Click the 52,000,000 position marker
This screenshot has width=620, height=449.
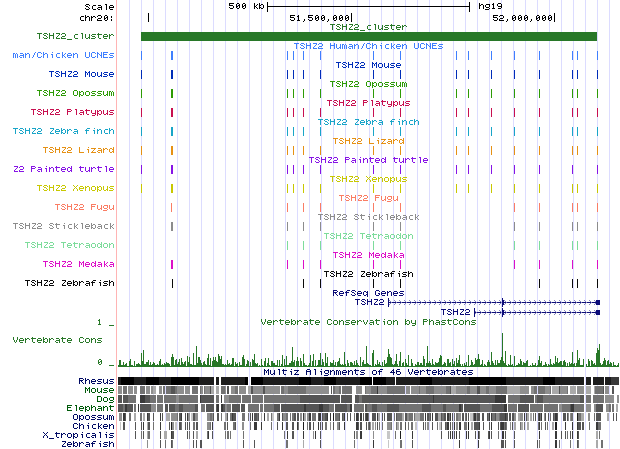point(525,18)
